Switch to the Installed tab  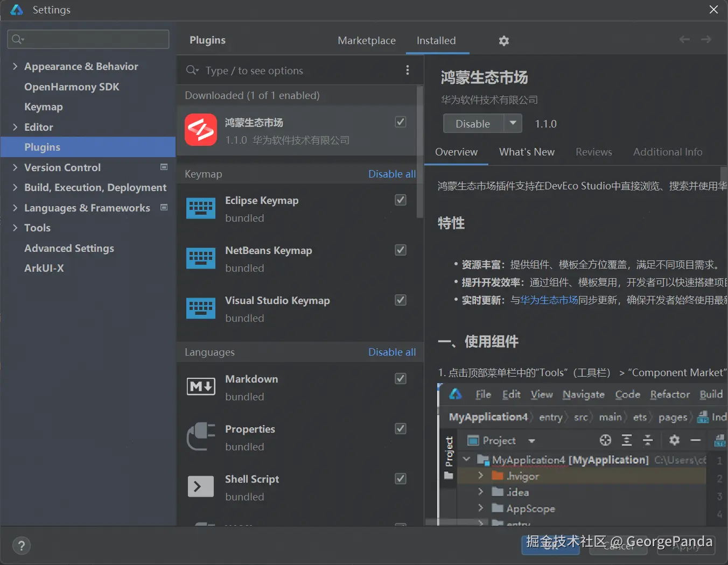click(x=436, y=40)
